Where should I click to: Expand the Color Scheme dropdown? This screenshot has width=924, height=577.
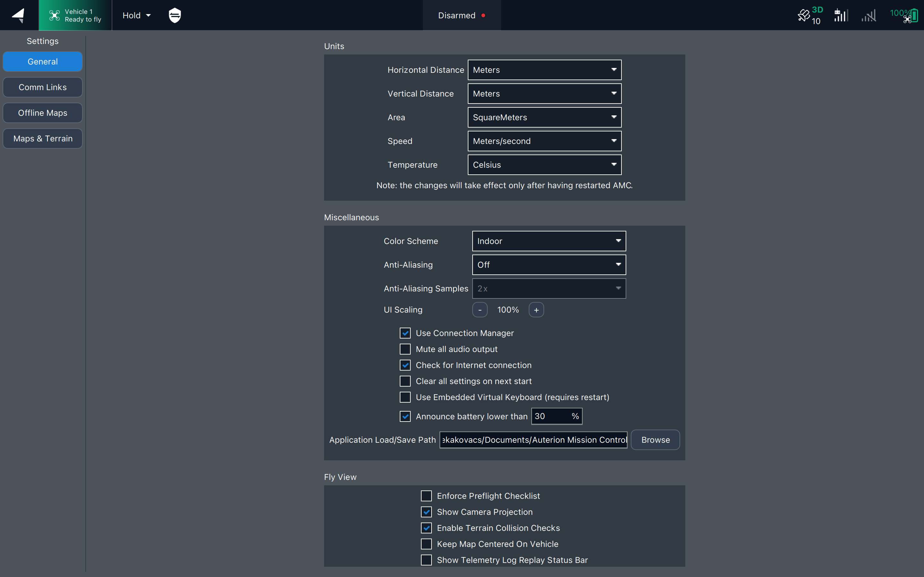549,241
